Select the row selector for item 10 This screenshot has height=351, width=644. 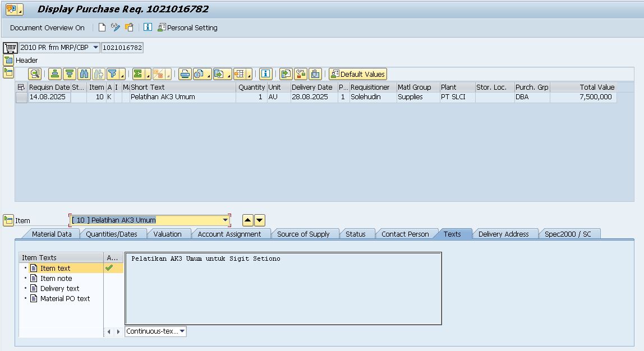coord(21,98)
